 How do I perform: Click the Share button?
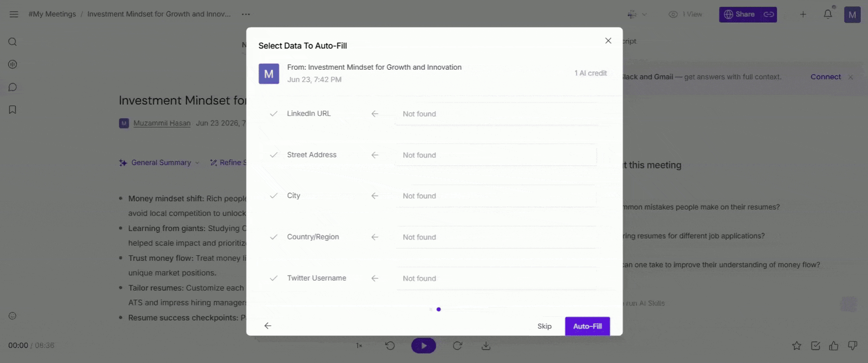point(740,14)
